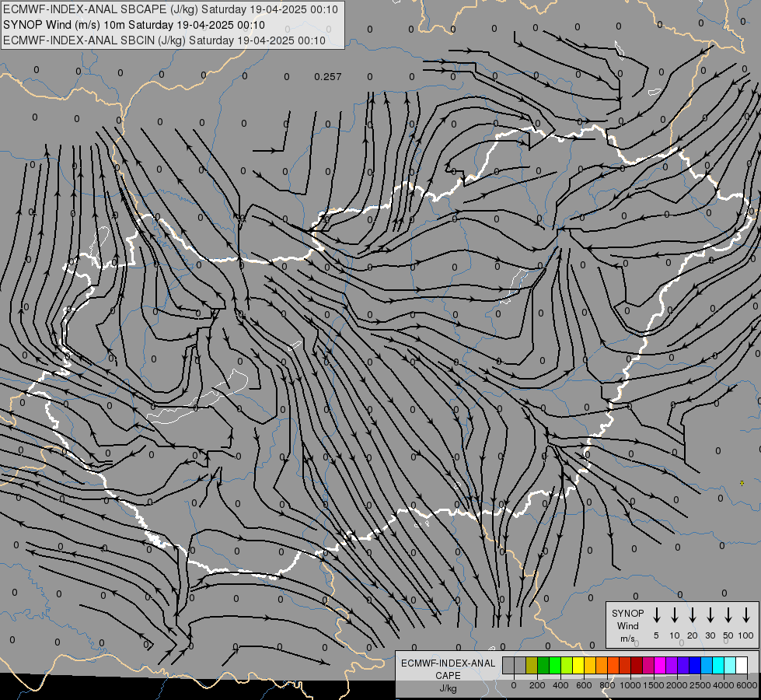Pick the white CAPE swatch before 6000

(742, 665)
